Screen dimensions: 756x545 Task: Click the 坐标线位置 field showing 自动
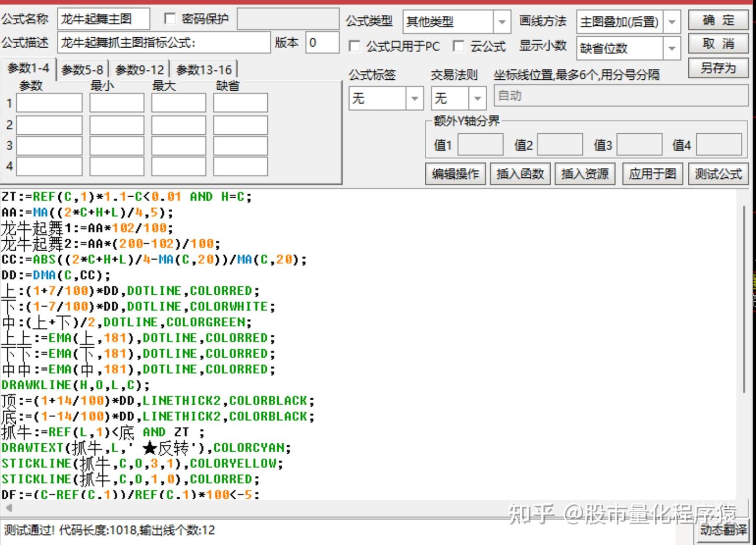[x=621, y=96]
